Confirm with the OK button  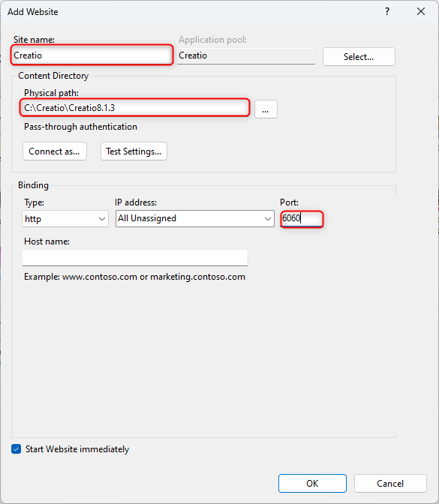pos(312,484)
